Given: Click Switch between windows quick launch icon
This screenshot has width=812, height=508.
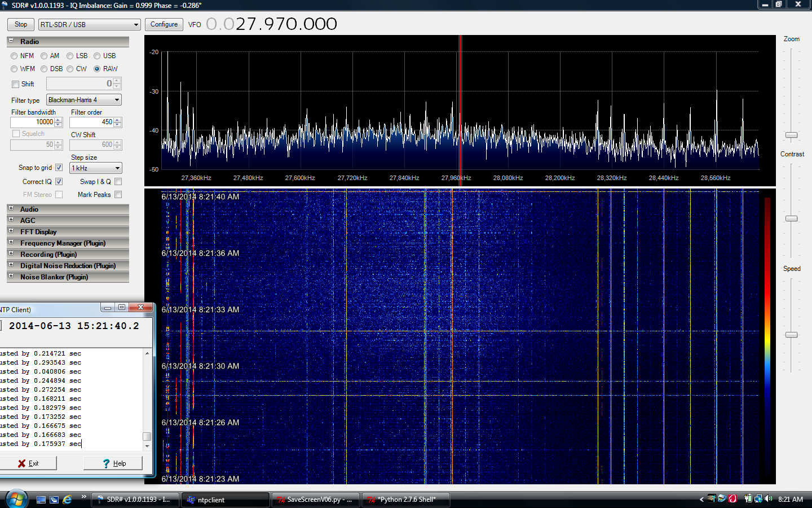Looking at the screenshot, I should pyautogui.click(x=54, y=500).
